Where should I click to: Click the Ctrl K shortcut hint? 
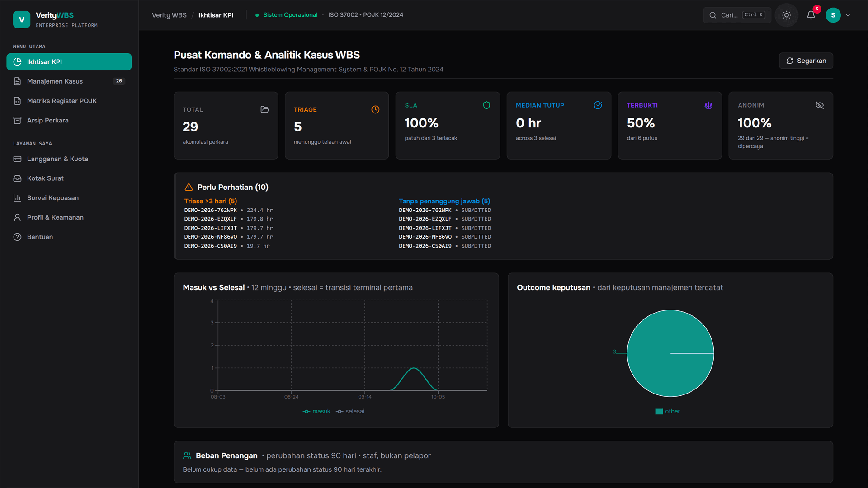[754, 15]
